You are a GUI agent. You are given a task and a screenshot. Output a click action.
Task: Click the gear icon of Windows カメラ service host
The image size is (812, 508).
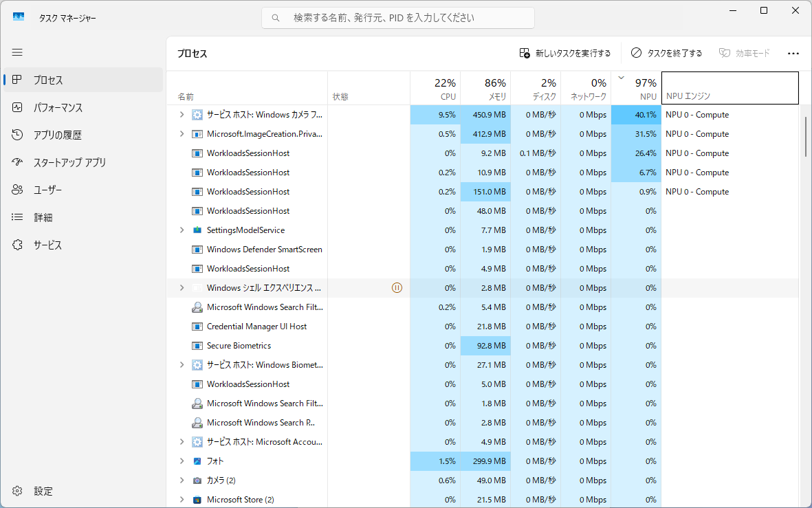click(197, 114)
